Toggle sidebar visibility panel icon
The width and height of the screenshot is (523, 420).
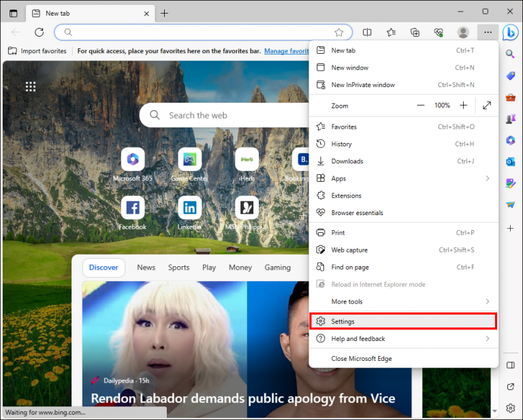click(x=510, y=365)
